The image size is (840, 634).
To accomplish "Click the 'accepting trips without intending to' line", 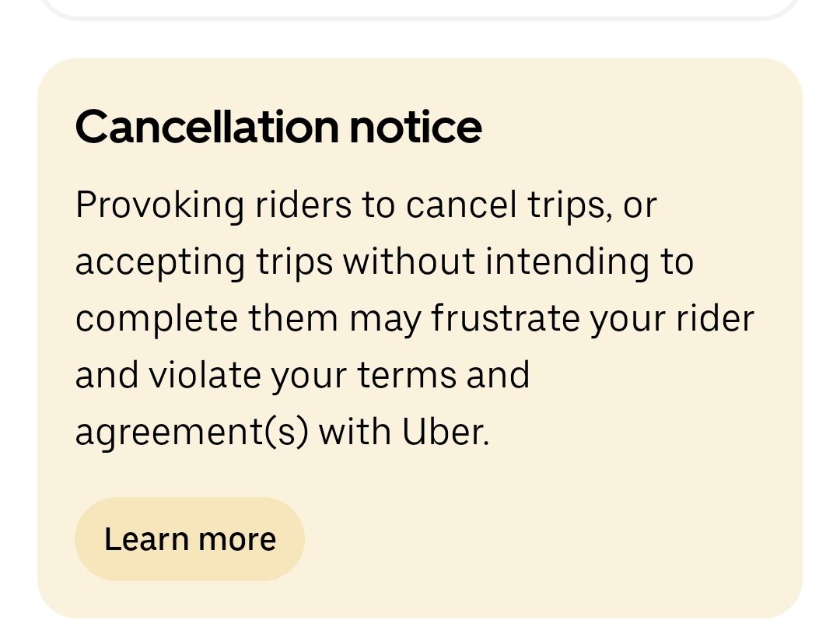I will pos(384,263).
